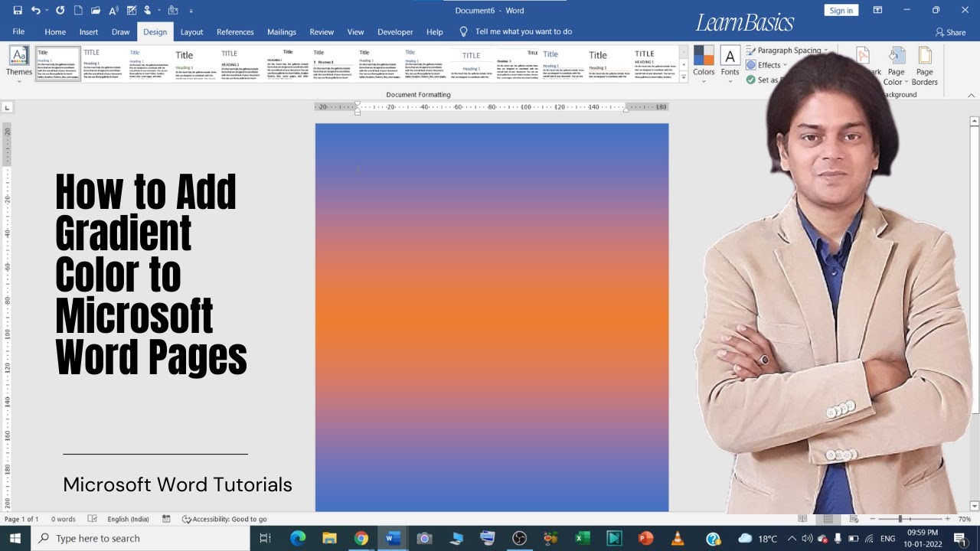Redo the last action with repeat icon
This screenshot has width=980, height=551.
pyautogui.click(x=60, y=11)
